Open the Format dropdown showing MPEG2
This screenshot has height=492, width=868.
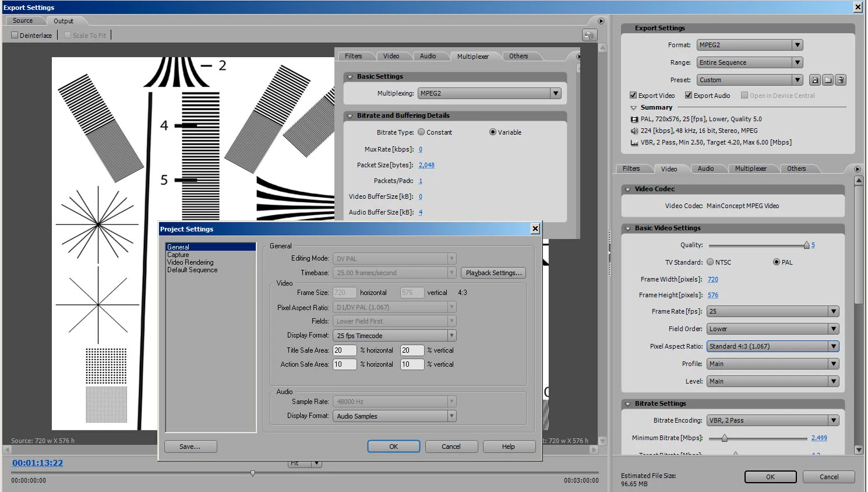(750, 45)
